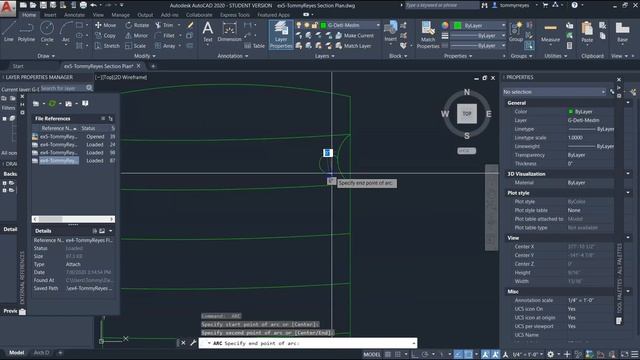Click the Measure tool

tap(550, 32)
